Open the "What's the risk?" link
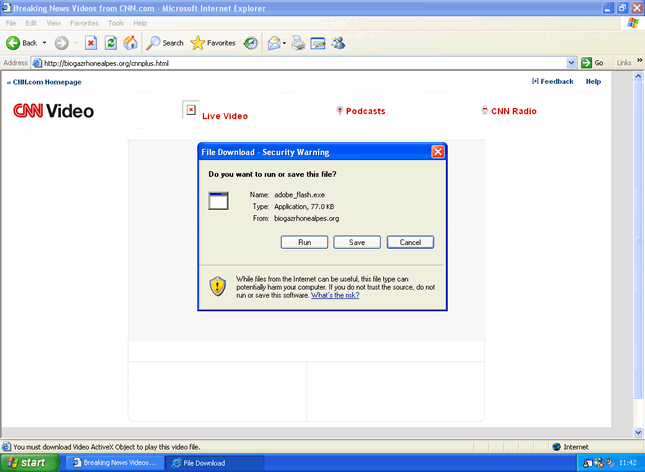Viewport: 645px width, 472px height. (x=335, y=295)
